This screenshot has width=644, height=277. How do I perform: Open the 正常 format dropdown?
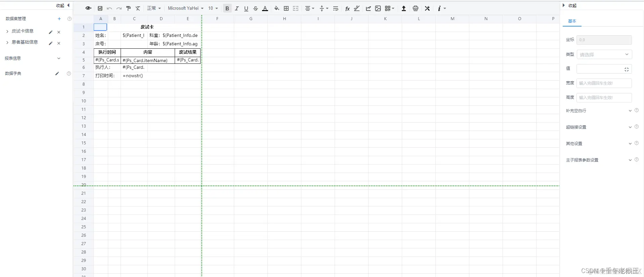tap(154, 8)
